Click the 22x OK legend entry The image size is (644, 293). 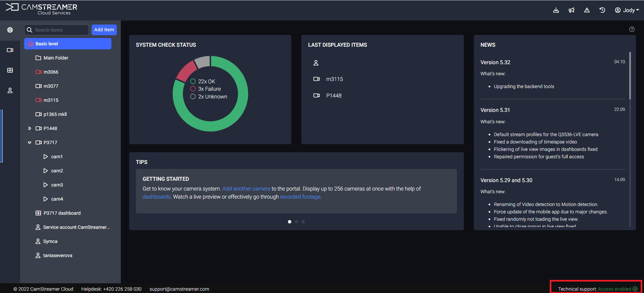click(x=203, y=81)
